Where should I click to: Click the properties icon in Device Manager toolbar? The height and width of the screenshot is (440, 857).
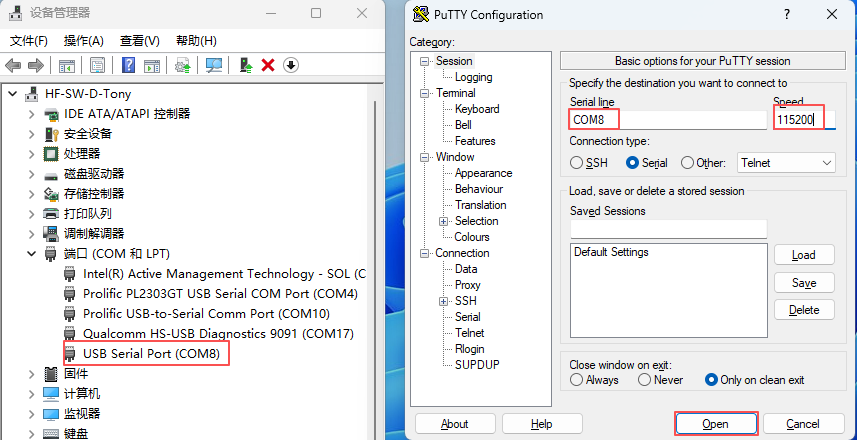[97, 65]
